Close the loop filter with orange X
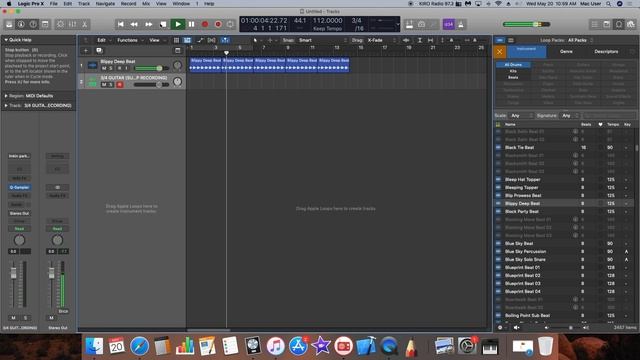 pyautogui.click(x=499, y=52)
